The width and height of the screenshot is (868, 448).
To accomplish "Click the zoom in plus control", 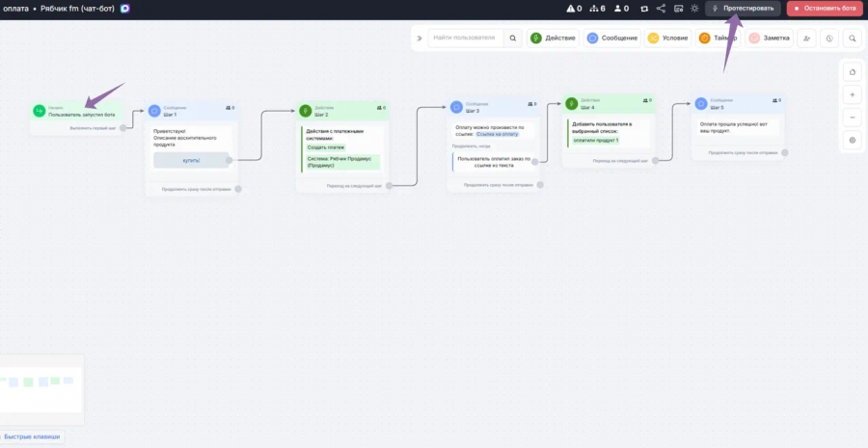I will point(852,95).
